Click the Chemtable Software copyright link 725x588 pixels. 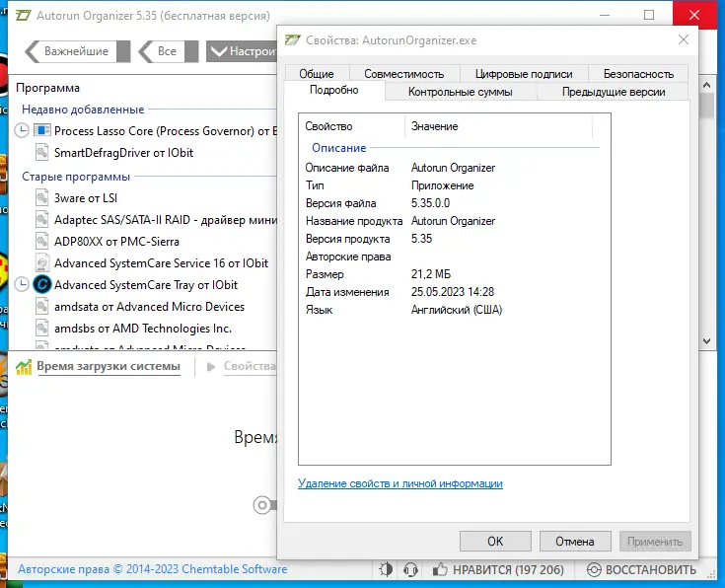click(153, 569)
